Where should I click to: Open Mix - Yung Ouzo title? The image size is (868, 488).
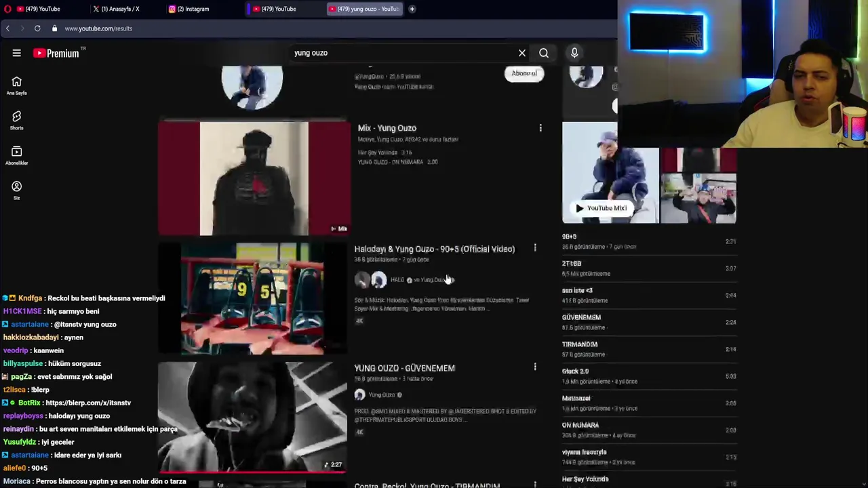[x=387, y=128]
